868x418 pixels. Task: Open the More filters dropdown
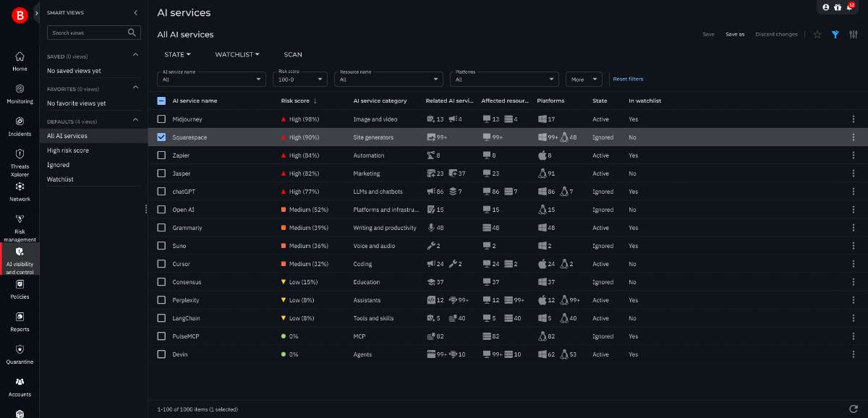[x=584, y=79]
